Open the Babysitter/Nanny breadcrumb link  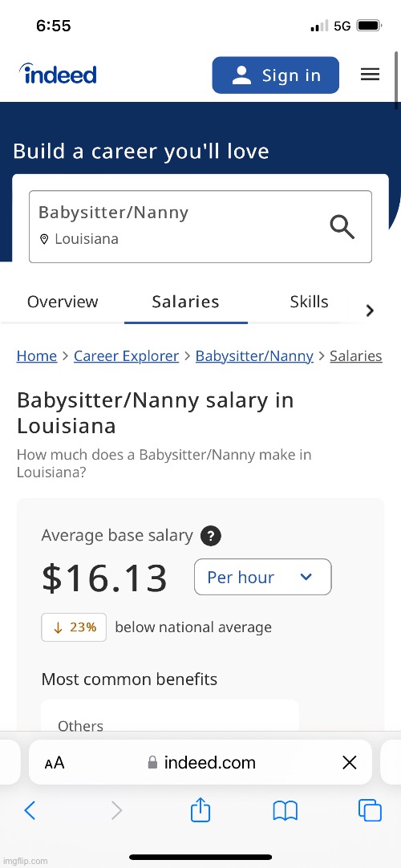coord(254,356)
